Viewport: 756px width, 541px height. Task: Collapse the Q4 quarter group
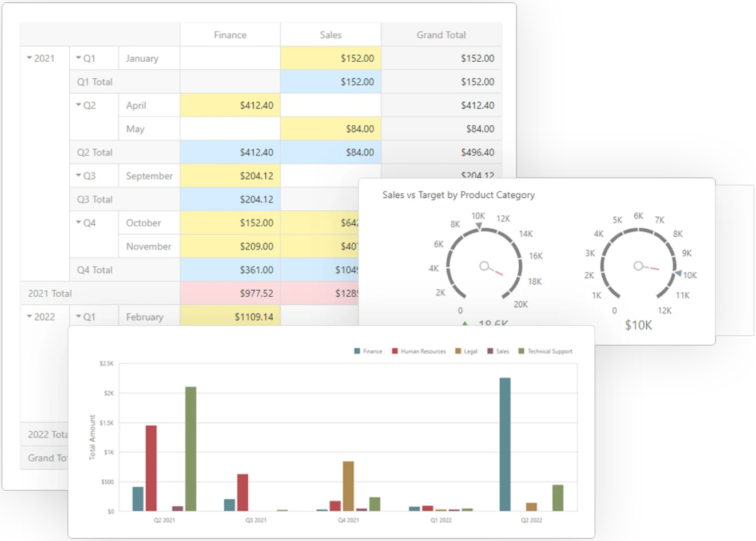pyautogui.click(x=79, y=222)
